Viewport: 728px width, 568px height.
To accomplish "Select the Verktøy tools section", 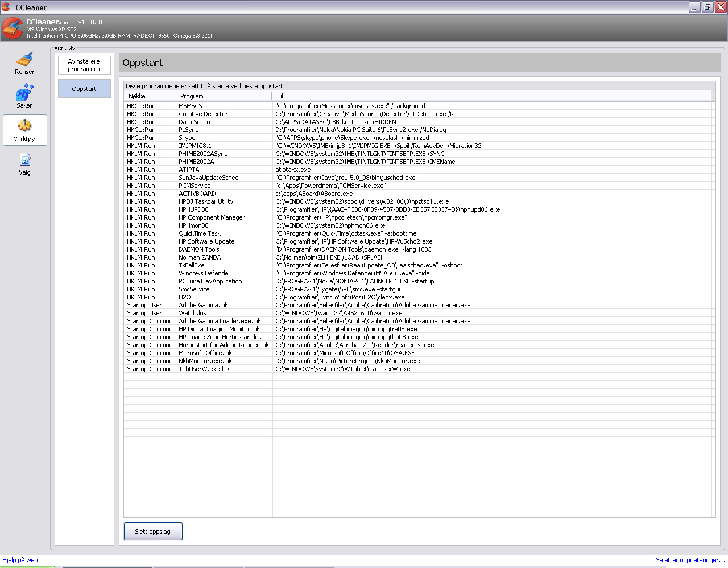I will (x=24, y=130).
